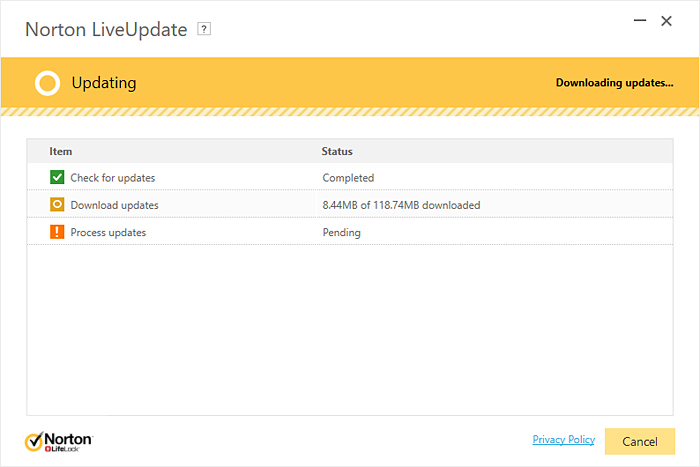Minimize the Norton LiveUpdate window

[x=637, y=21]
